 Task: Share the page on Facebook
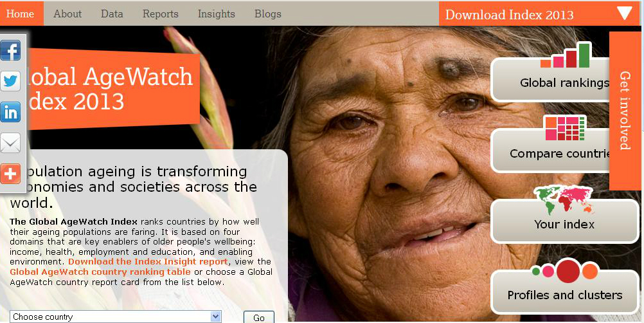(10, 51)
